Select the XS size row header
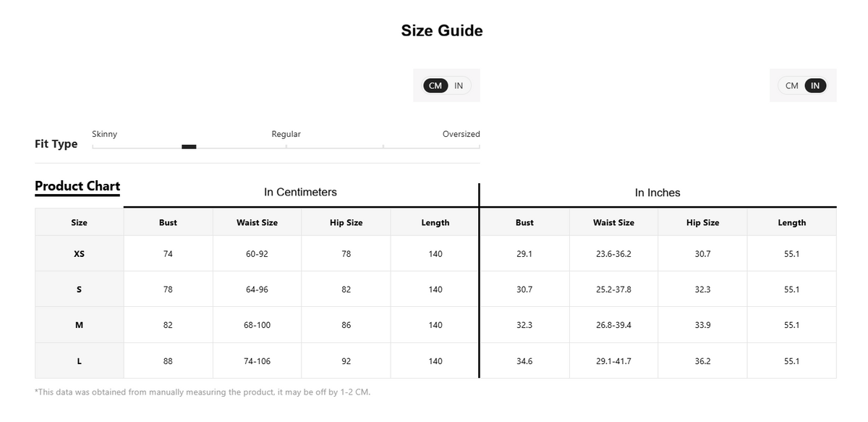The height and width of the screenshot is (422, 868). click(80, 254)
